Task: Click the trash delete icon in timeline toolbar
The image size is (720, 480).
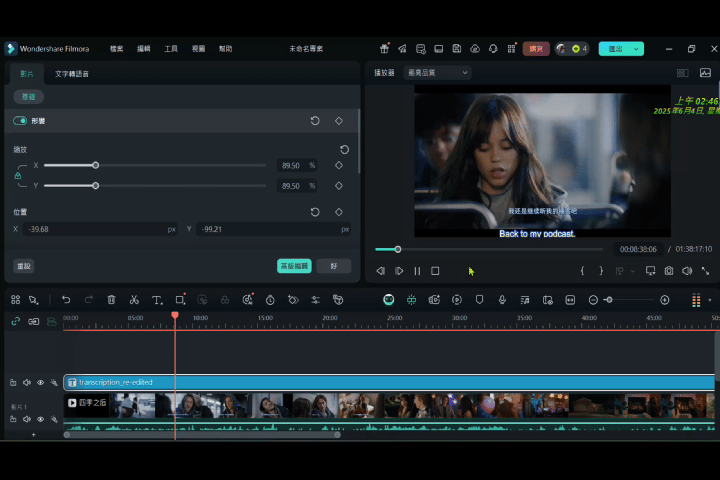Action: pos(111,300)
